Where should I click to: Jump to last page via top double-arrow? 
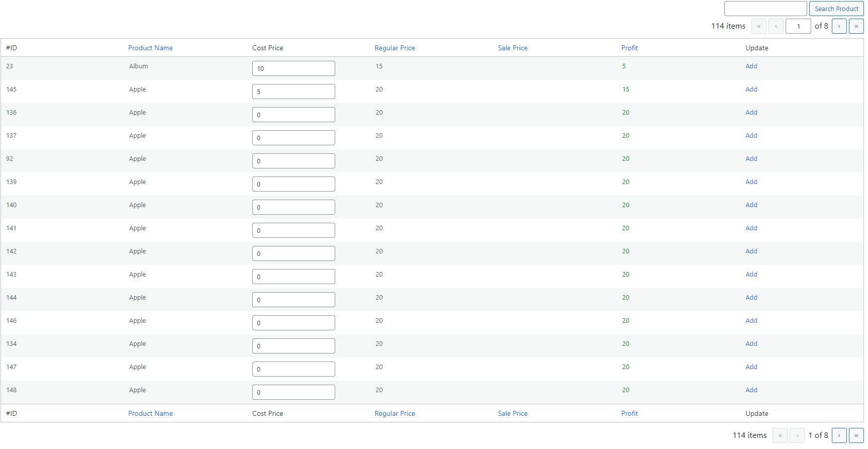coord(856,26)
